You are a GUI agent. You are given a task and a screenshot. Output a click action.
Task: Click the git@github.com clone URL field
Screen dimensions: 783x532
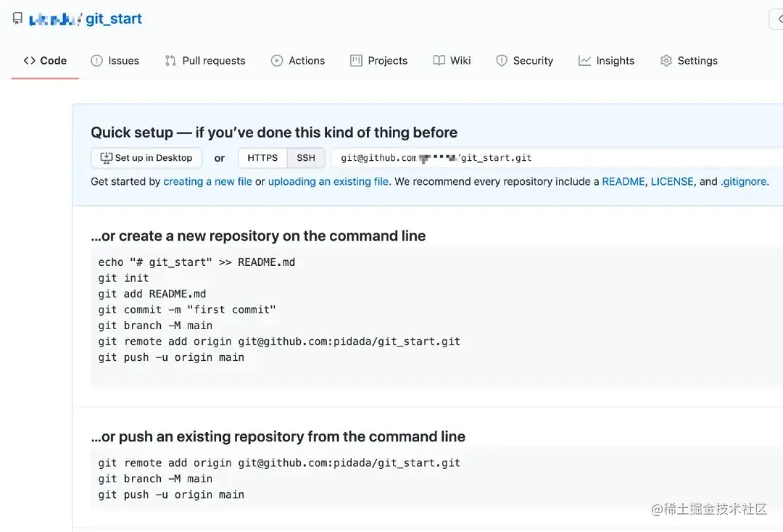558,158
